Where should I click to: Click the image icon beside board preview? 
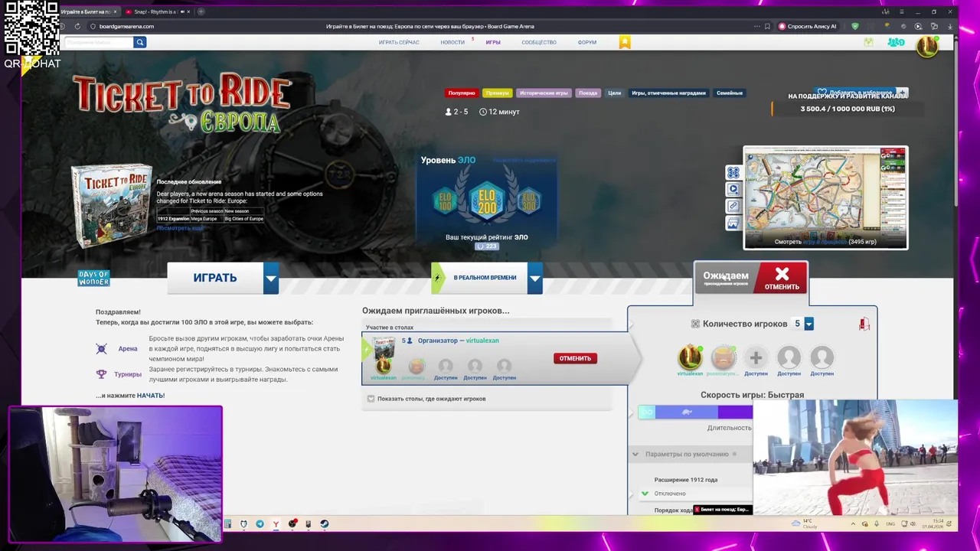click(x=733, y=223)
